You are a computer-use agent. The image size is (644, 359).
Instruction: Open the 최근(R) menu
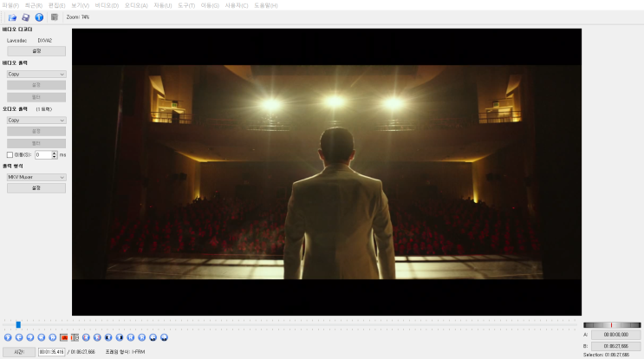pos(34,5)
